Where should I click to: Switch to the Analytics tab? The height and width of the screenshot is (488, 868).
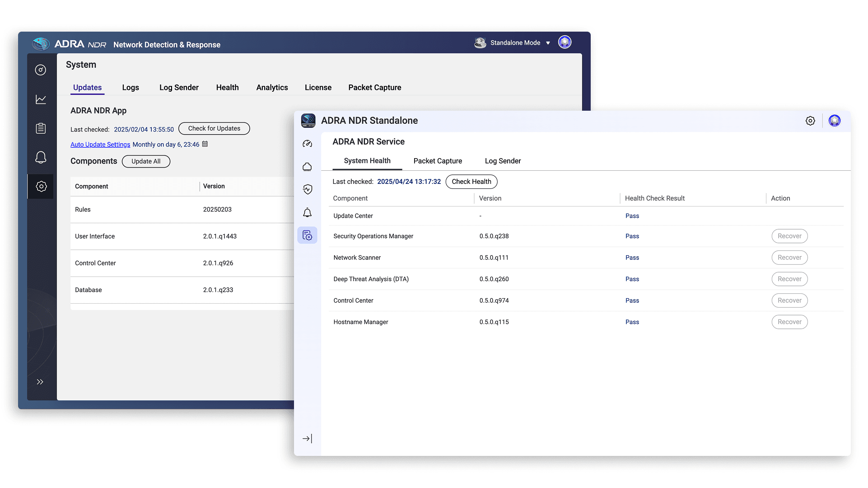point(272,88)
